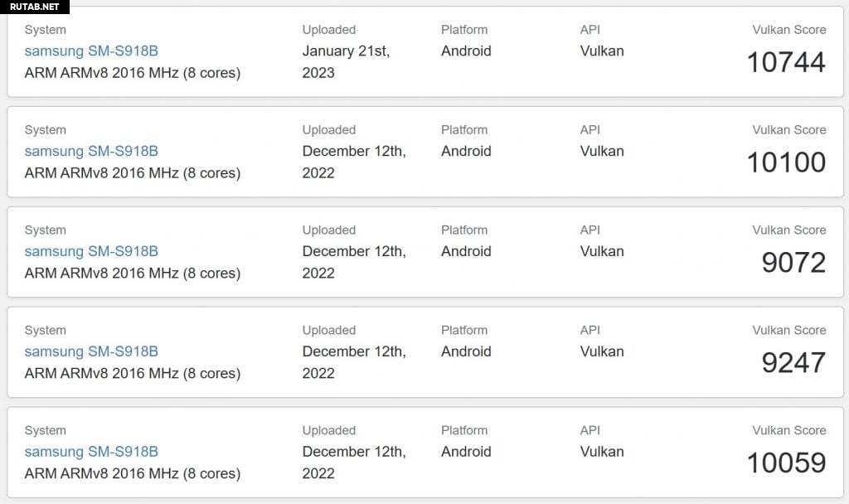Click the upload date in the 9072 result
Viewport: 849px width, 504px height.
354,262
